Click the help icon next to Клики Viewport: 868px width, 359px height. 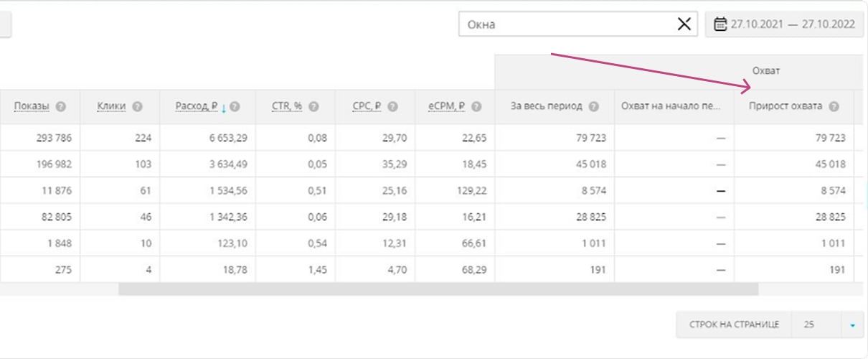pos(137,107)
